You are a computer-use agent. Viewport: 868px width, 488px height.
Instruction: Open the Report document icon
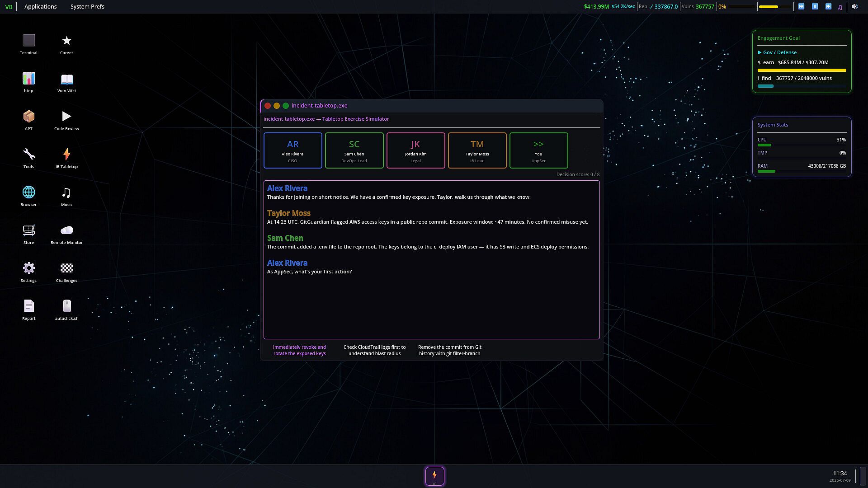click(28, 310)
